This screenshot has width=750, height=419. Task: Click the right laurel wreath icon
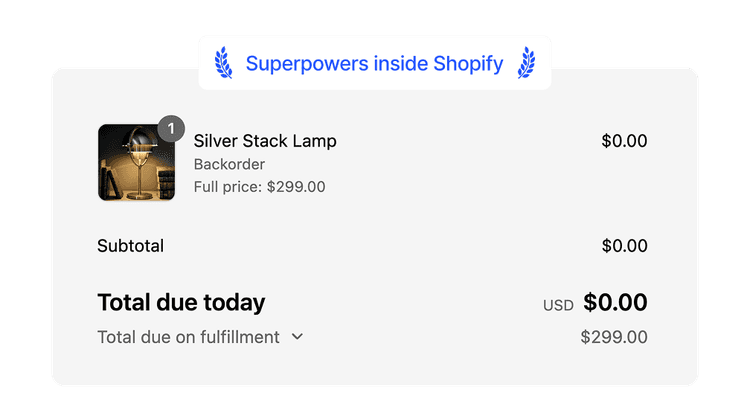coord(526,63)
